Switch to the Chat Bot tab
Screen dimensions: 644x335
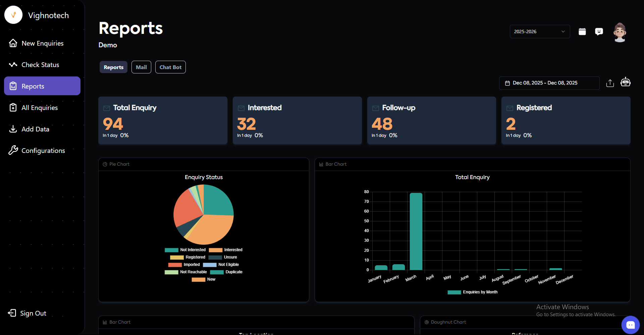coord(170,67)
